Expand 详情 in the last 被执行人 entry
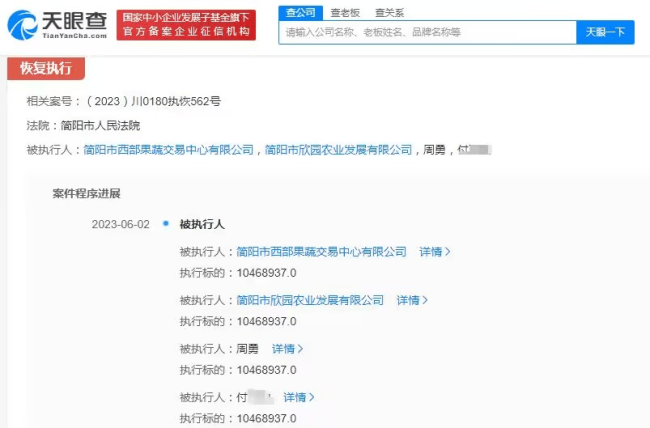The width and height of the screenshot is (650, 428). pos(299,397)
